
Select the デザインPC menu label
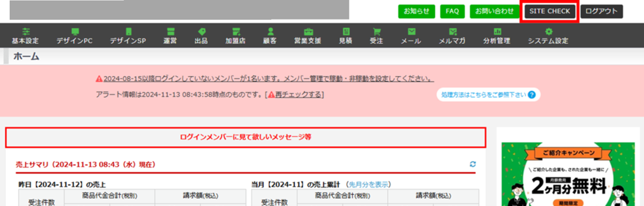click(74, 41)
